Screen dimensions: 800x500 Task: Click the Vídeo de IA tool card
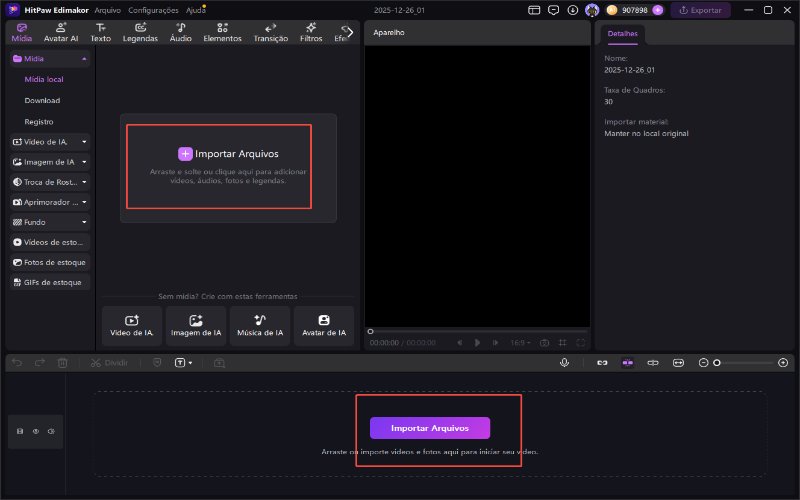click(132, 325)
